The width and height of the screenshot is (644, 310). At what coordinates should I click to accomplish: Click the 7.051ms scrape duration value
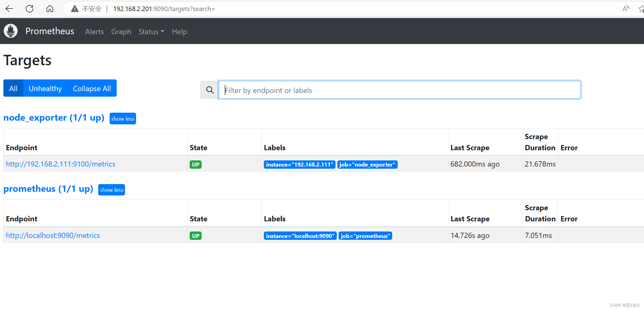click(x=538, y=236)
